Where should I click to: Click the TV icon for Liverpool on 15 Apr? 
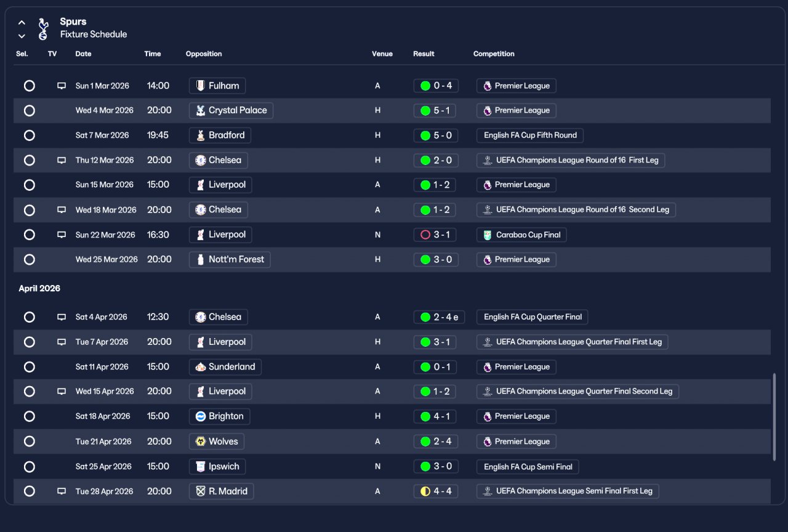[62, 392]
